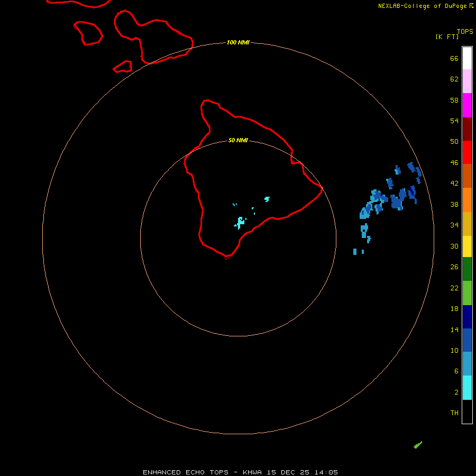476x476 pixels.
Task: Click the green echo outside the 100 NMI ring
Action: [418, 445]
